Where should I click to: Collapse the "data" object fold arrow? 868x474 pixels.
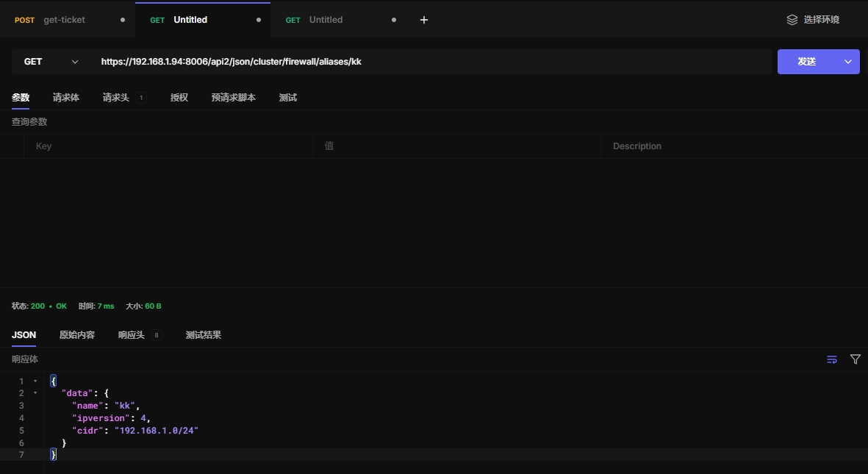pos(35,393)
